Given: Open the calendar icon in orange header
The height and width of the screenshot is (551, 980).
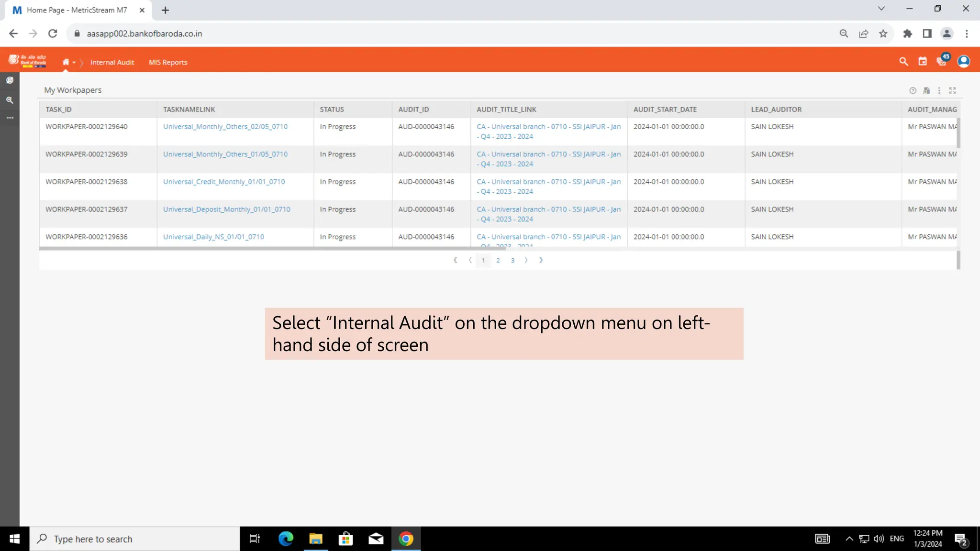Looking at the screenshot, I should (x=922, y=61).
